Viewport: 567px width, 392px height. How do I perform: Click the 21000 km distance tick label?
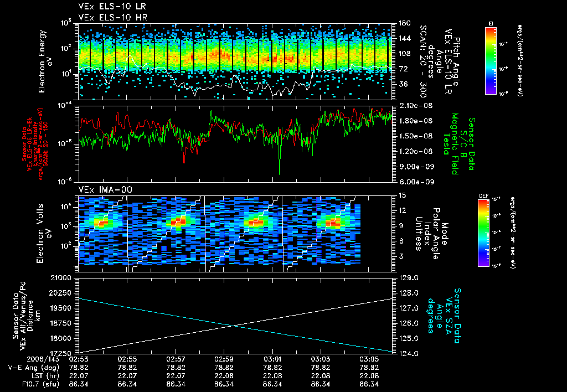[x=60, y=278]
